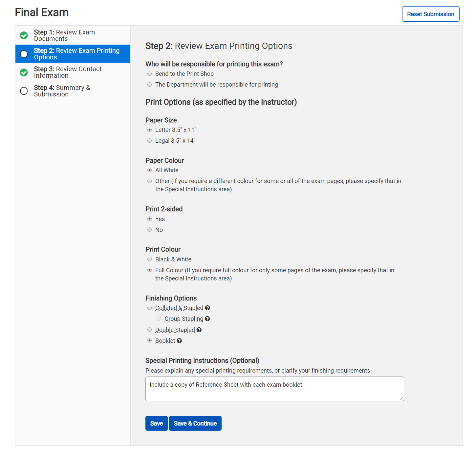The image size is (476, 450).
Task: Choose Department responsible for printing option
Action: click(150, 85)
